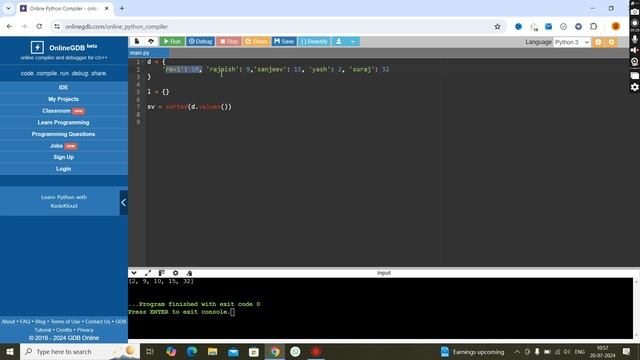Viewport: 640px width, 360px height.
Task: Click Terms of Use footer link
Action: pyautogui.click(x=65, y=322)
